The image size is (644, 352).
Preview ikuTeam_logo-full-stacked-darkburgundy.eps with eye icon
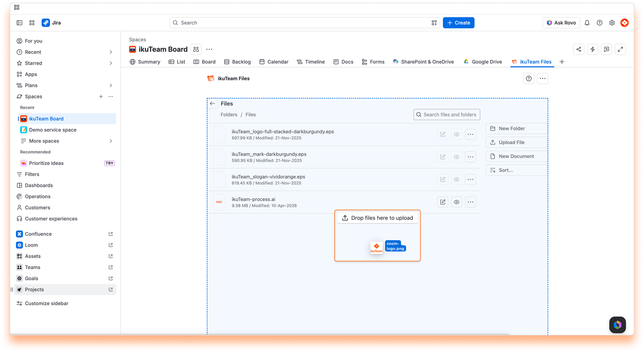point(457,134)
